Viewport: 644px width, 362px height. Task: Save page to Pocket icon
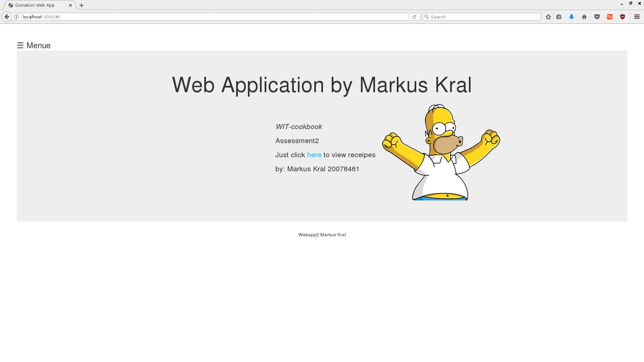click(x=597, y=17)
